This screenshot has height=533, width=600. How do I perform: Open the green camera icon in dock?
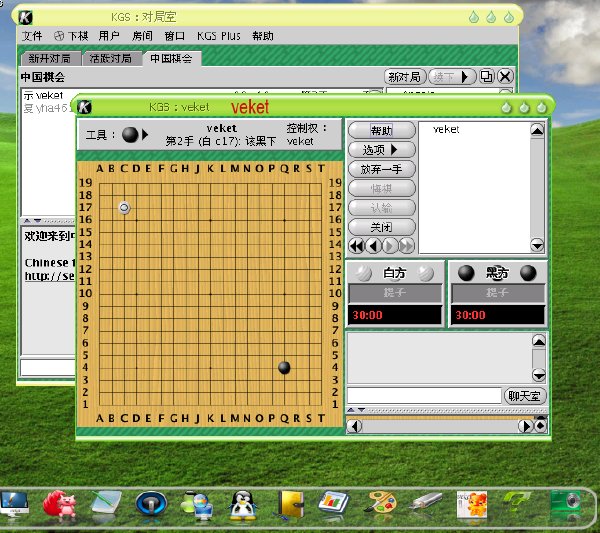click(565, 504)
